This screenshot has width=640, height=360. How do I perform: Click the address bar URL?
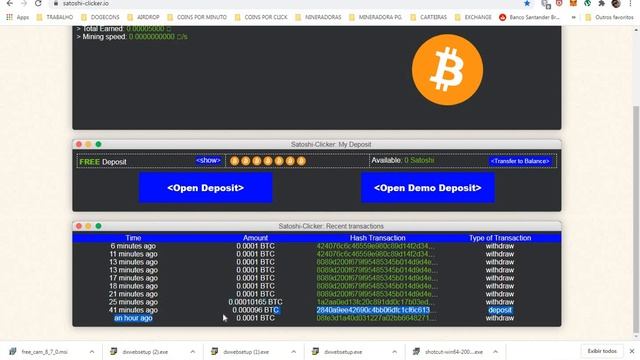tap(86, 3)
